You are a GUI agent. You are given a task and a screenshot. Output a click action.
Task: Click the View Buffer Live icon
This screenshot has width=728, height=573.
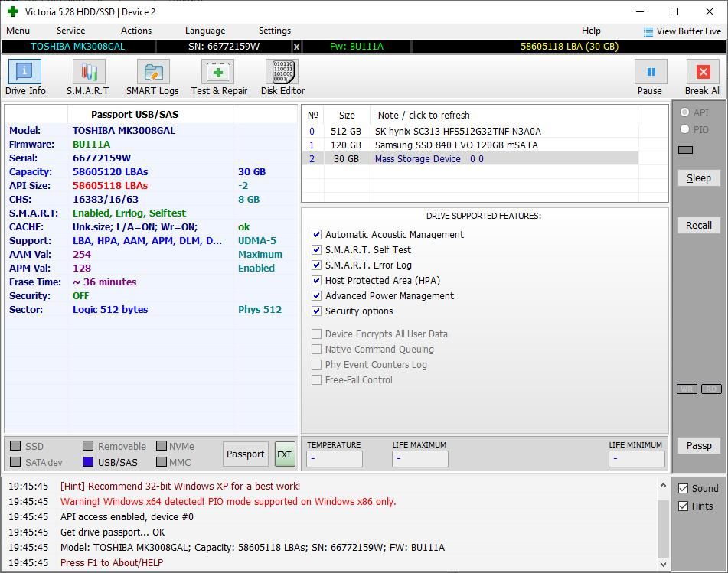point(648,31)
